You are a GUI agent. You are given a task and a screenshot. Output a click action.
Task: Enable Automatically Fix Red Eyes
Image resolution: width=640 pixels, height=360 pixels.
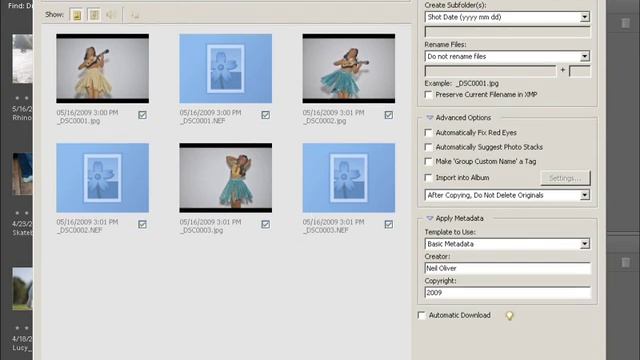point(428,133)
